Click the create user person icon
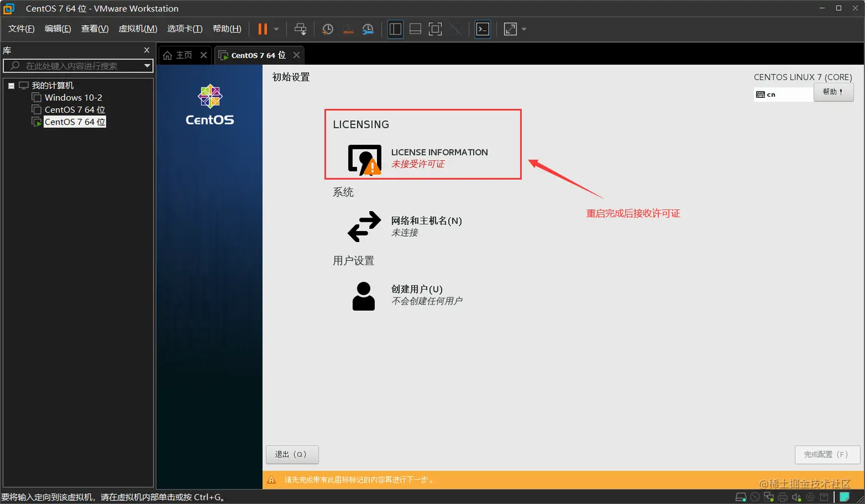 pyautogui.click(x=363, y=296)
